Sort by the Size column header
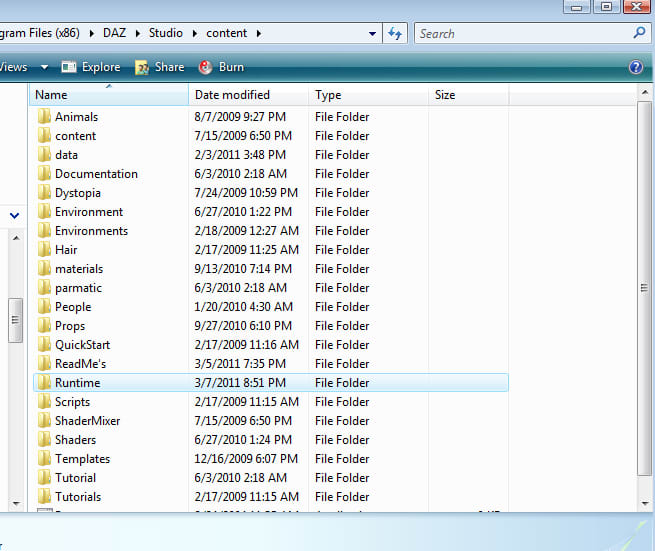 468,95
